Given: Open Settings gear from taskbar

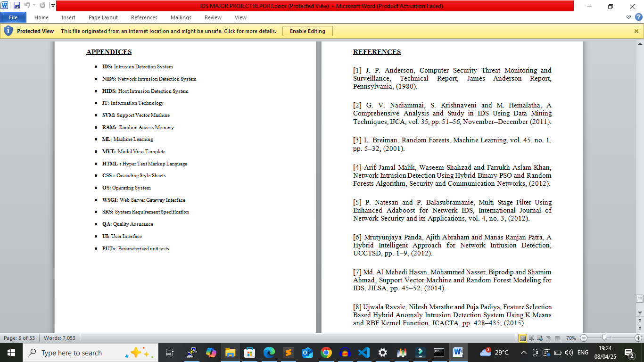Looking at the screenshot, I should tap(383, 353).
